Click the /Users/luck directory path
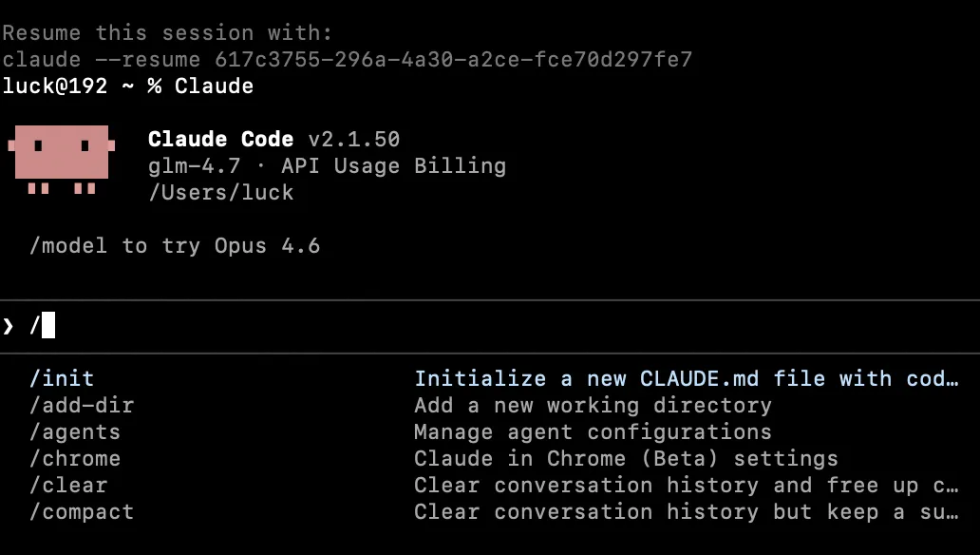The width and height of the screenshot is (980, 555). (220, 193)
